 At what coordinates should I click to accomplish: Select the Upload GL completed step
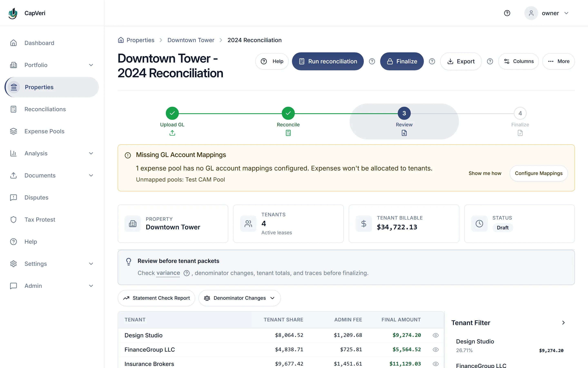point(172,113)
